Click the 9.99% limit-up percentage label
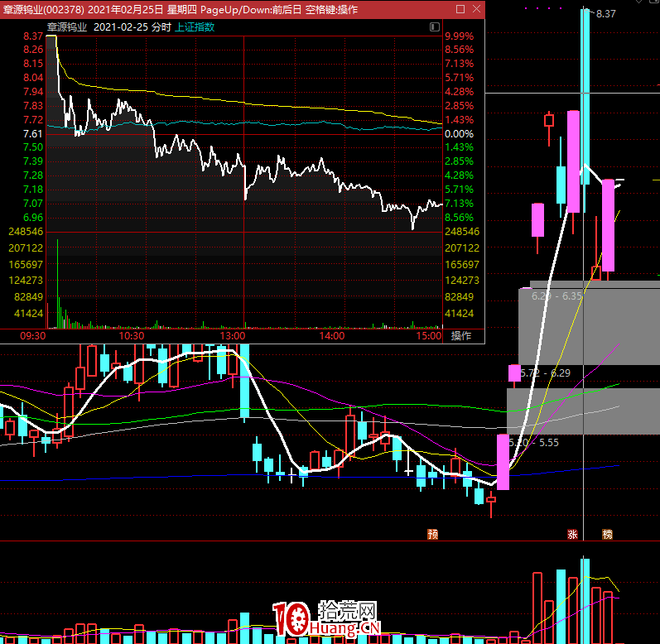Screen dimensions: 660x644 [460, 36]
